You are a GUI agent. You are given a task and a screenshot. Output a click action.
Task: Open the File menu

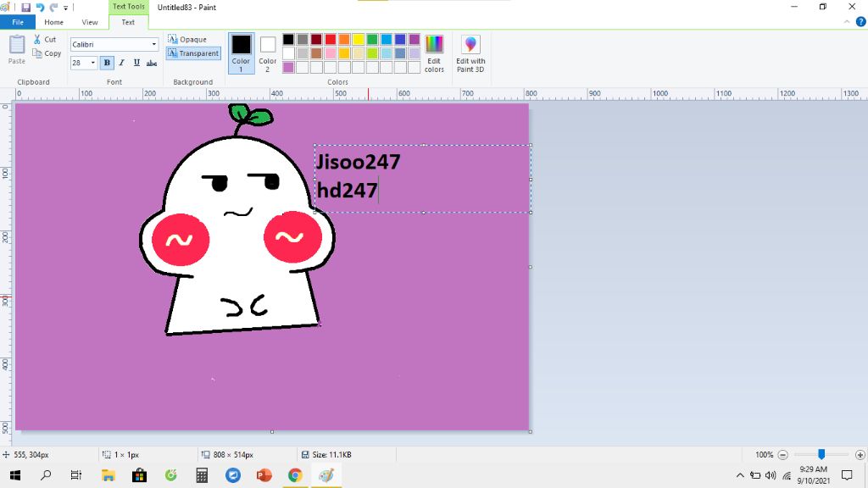tap(18, 22)
